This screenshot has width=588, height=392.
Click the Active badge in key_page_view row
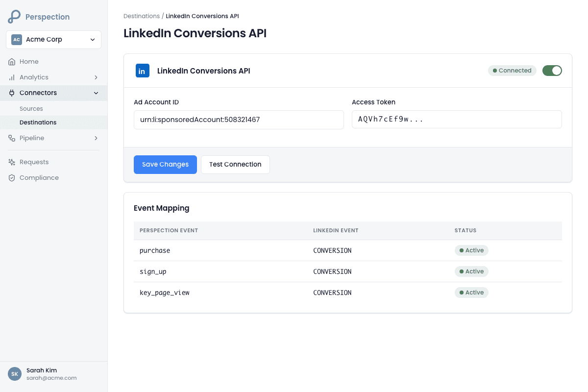coord(471,293)
